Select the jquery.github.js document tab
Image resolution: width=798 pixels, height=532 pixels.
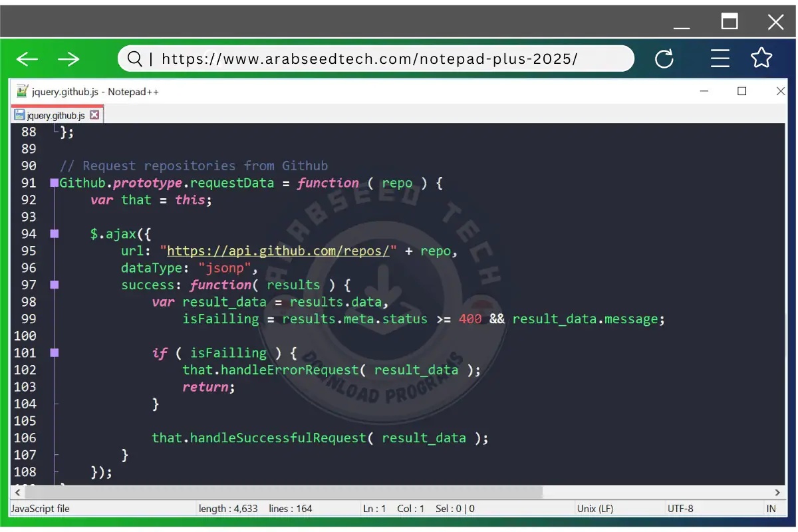[56, 115]
